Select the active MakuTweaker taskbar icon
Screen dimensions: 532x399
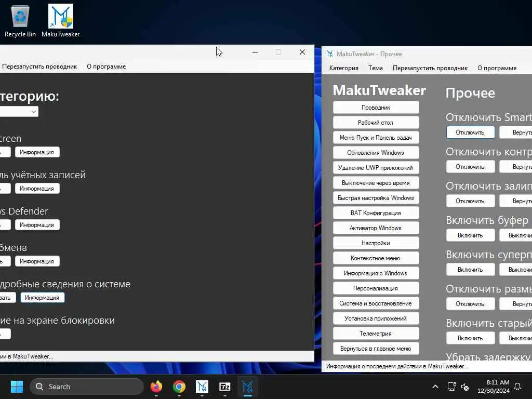click(248, 387)
